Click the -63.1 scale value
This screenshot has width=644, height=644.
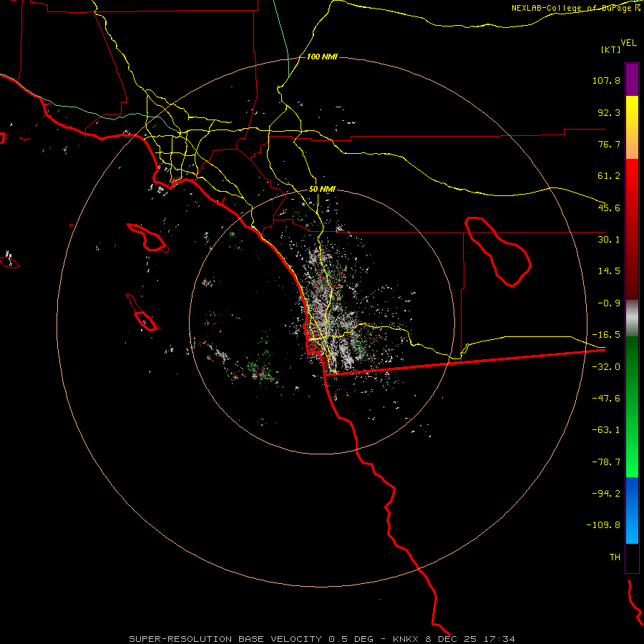pyautogui.click(x=606, y=430)
